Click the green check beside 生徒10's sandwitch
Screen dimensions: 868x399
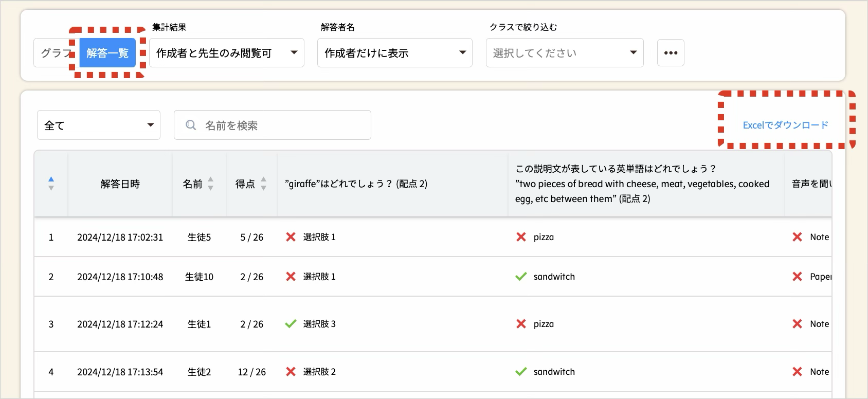pos(521,277)
